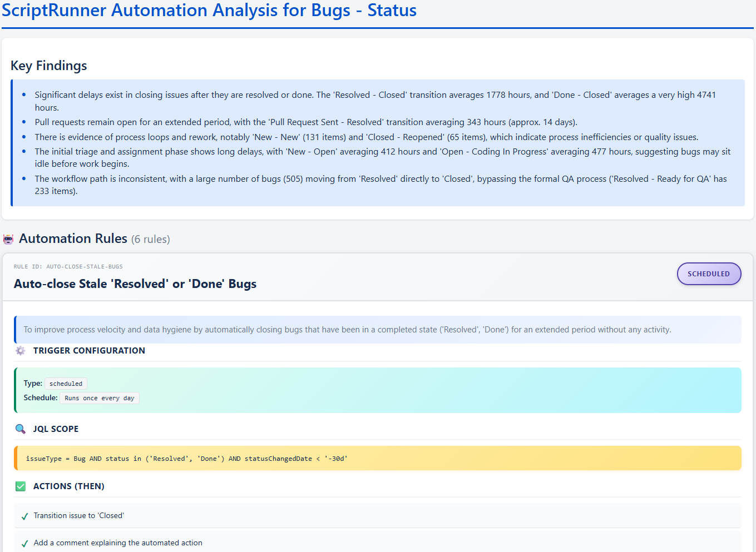This screenshot has height=552, width=756.
Task: Click the gear icon next to Trigger Configuration
Action: click(x=21, y=351)
